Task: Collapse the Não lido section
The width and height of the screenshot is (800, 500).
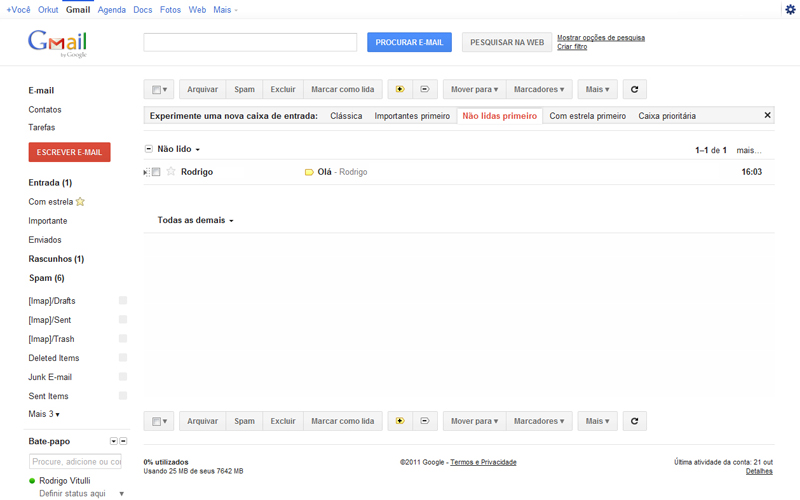Action: [x=148, y=149]
